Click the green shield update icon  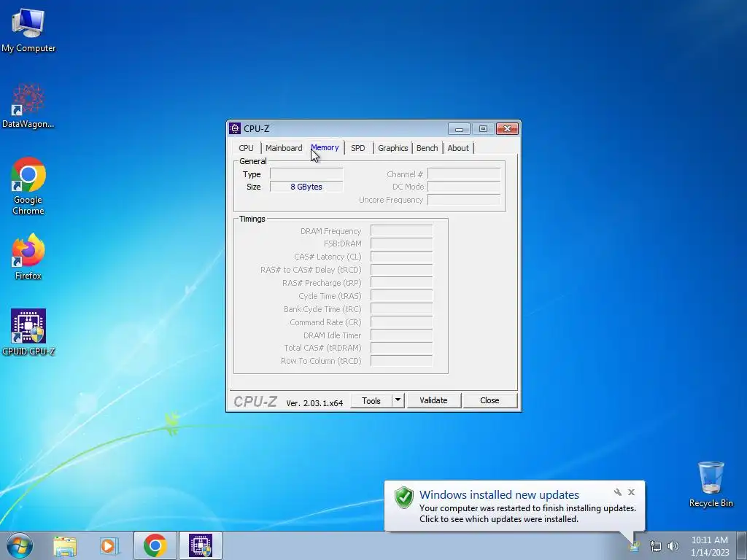pyautogui.click(x=404, y=497)
